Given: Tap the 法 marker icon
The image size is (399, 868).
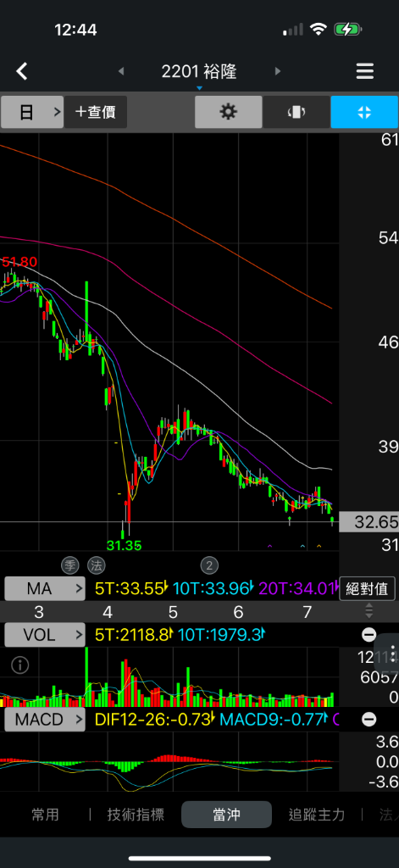Looking at the screenshot, I should coord(95,565).
